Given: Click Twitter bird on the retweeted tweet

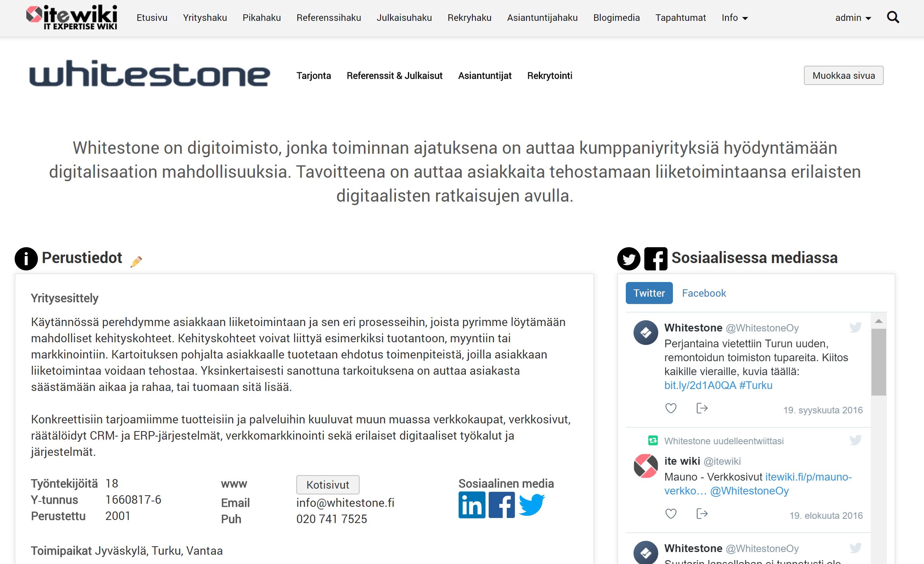Looking at the screenshot, I should (856, 440).
